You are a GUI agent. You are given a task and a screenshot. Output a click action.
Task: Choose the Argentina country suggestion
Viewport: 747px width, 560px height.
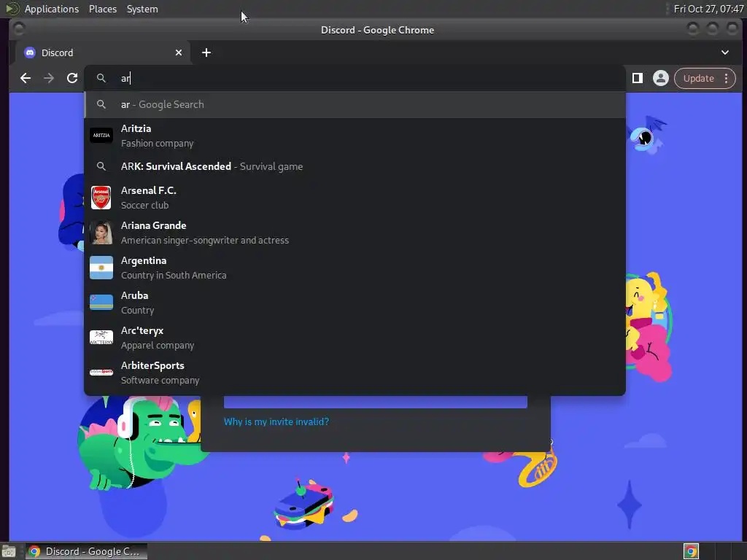pos(355,268)
